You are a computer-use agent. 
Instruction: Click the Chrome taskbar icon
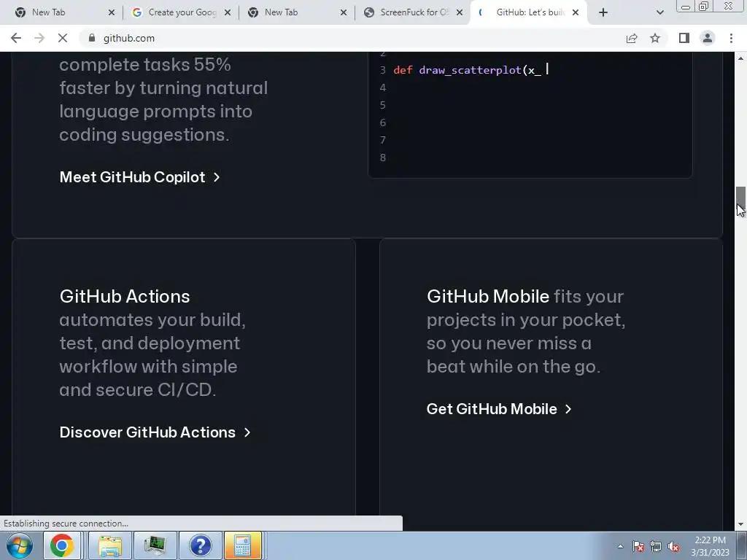point(62,545)
